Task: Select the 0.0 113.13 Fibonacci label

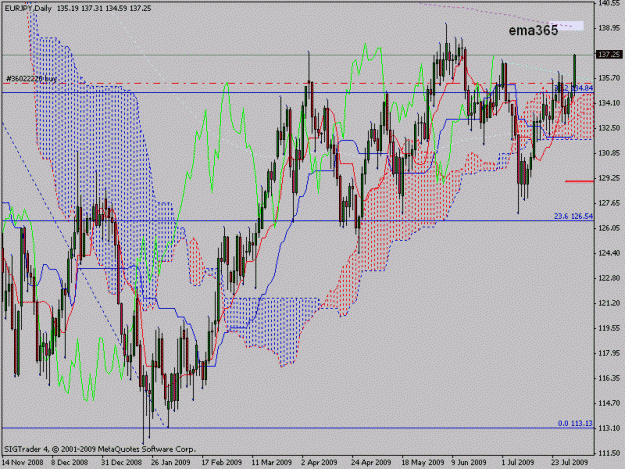Action: 575,424
